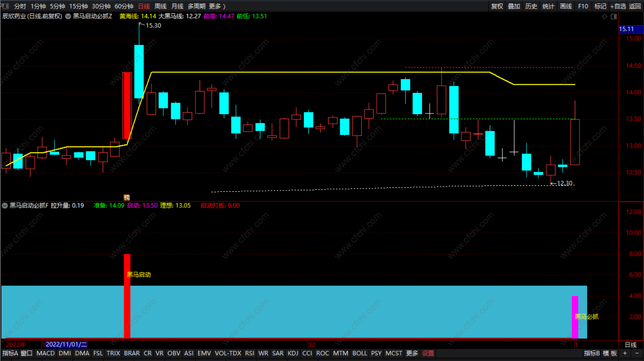Select the 5分钟 period
The height and width of the screenshot is (361, 644).
click(57, 6)
